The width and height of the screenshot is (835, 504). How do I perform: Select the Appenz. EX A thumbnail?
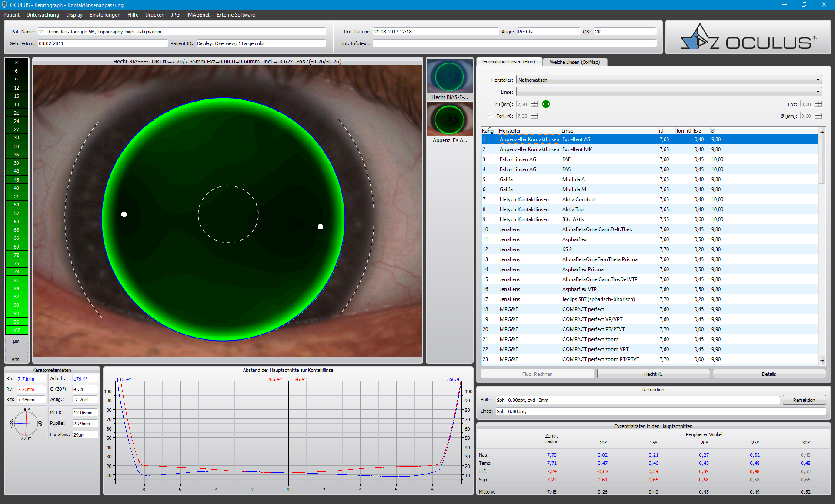click(450, 123)
